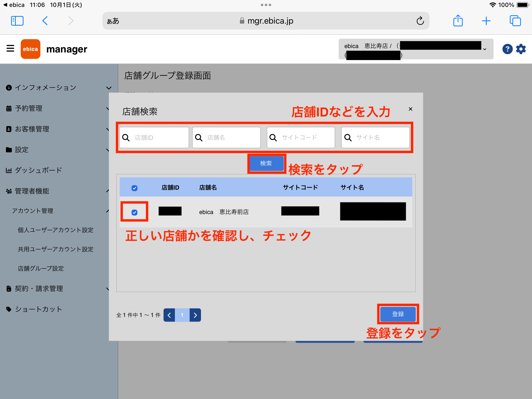532x399 pixels.
Task: Open the hamburger menu icon
Action: click(10, 49)
